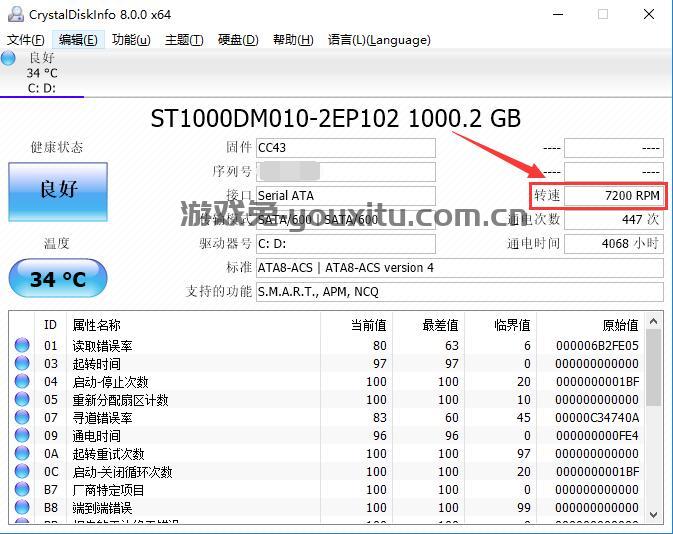
Task: Click raw value 000006B2FE05
Action: (597, 346)
